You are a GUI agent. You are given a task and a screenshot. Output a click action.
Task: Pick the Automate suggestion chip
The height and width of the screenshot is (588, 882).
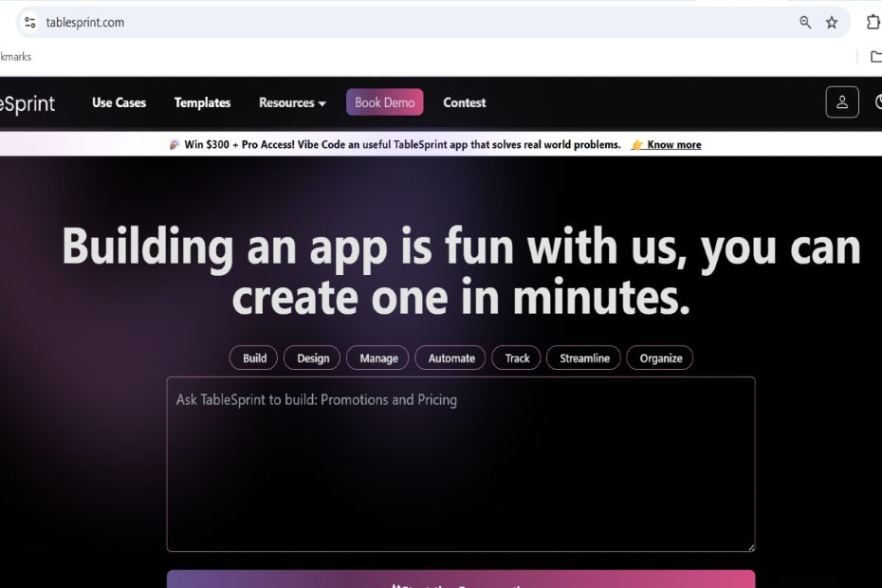(x=450, y=358)
